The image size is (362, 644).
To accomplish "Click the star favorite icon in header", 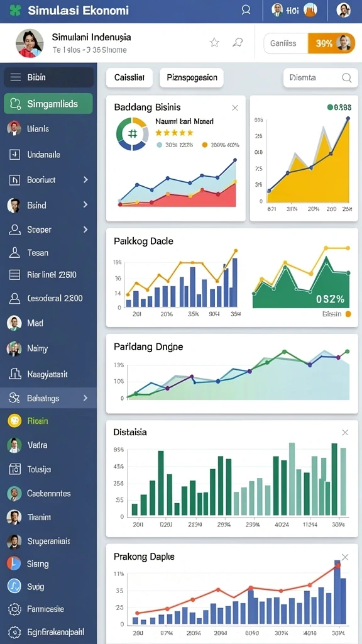I will tap(214, 42).
